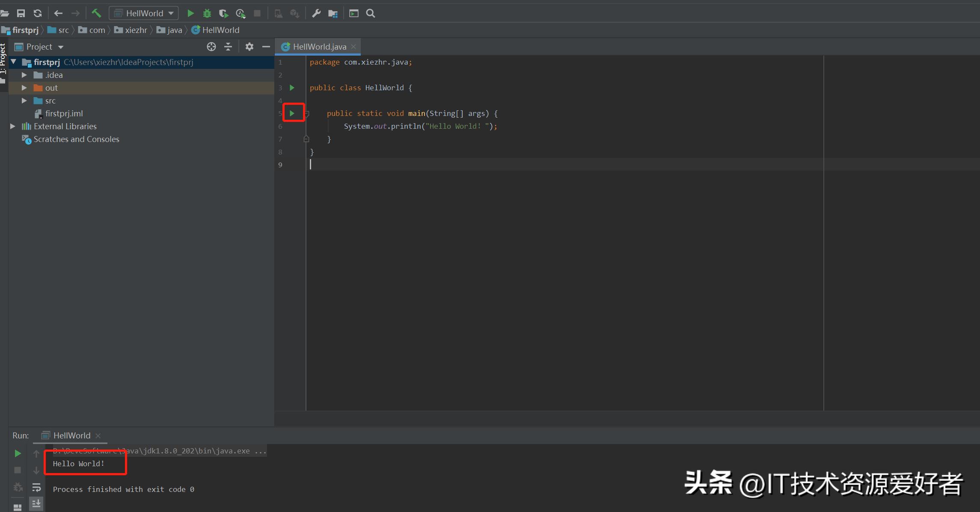The height and width of the screenshot is (512, 980).
Task: Open Project Structure folder icon in toolbar
Action: [x=333, y=14]
